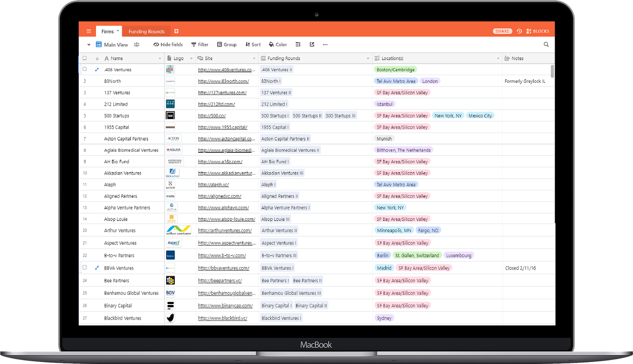Open the Location(s) column dropdown arrow
The image size is (633, 364).
498,59
